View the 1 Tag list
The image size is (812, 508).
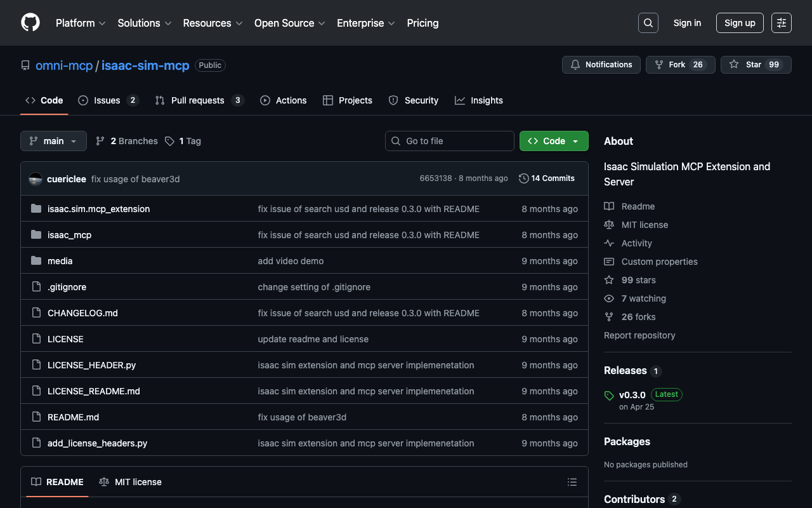pos(183,141)
